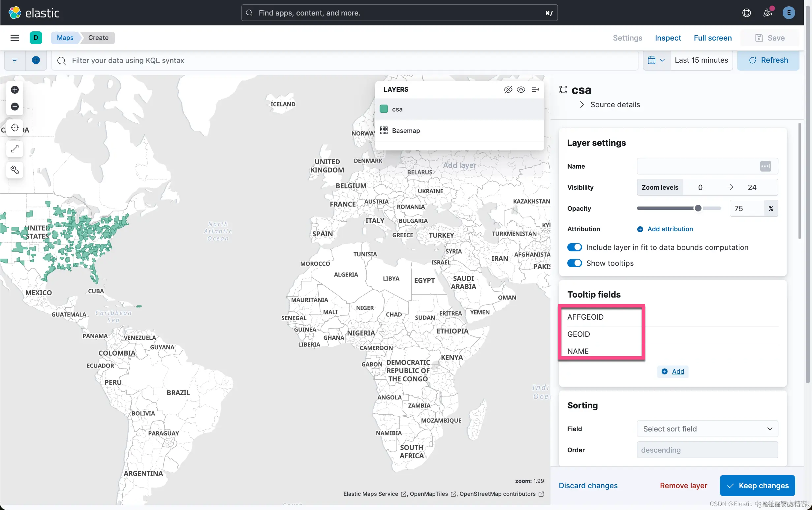
Task: Collapse the layers panel icon
Action: (535, 89)
